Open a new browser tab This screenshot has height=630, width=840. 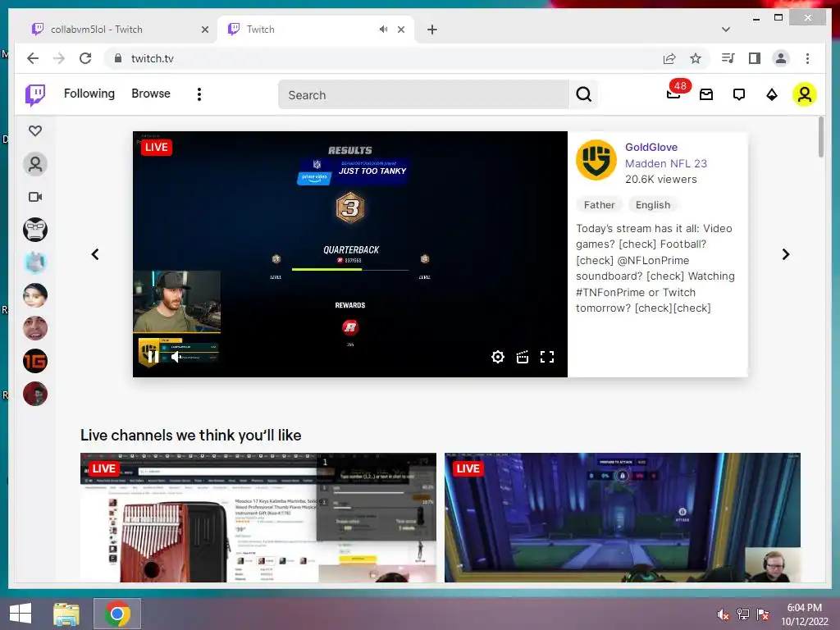coord(432,30)
